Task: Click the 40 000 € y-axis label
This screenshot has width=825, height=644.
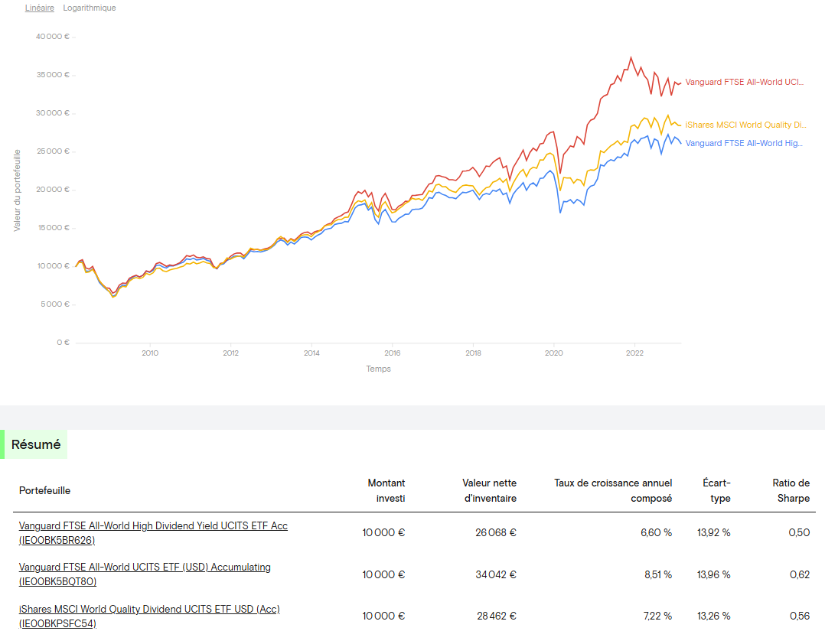Action: pos(53,37)
